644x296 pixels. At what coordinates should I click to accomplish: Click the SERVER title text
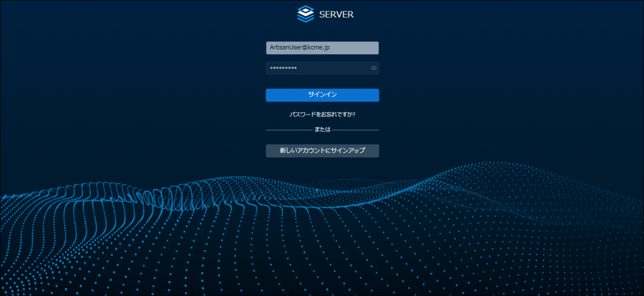pyautogui.click(x=336, y=14)
